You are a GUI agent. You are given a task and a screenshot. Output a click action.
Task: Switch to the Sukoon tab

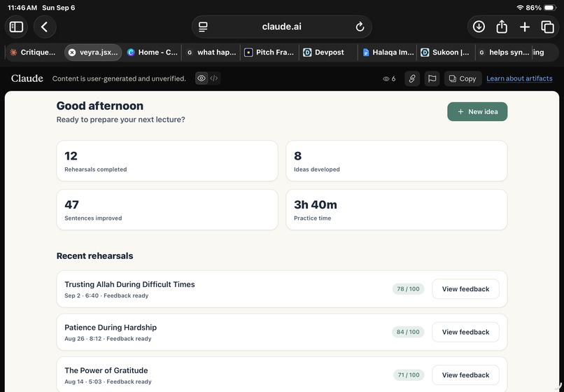point(446,52)
